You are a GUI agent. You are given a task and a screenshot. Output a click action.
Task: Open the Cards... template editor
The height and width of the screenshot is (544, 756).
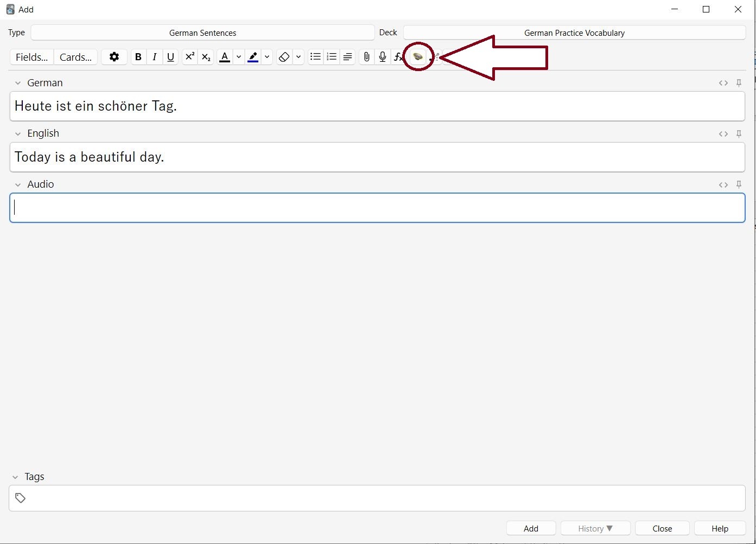point(75,57)
